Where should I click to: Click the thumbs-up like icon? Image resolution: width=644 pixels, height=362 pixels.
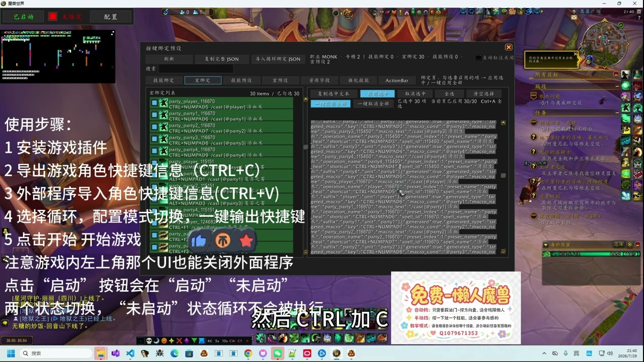(x=198, y=241)
